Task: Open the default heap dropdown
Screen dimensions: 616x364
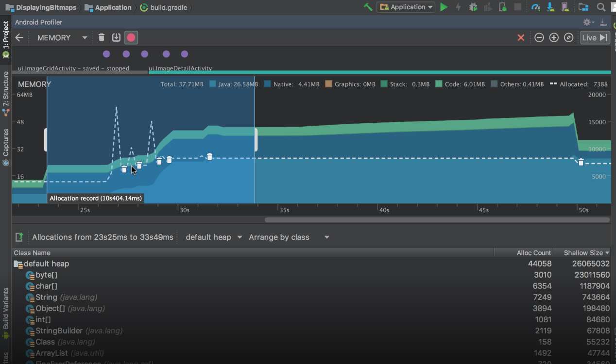Action: 214,237
